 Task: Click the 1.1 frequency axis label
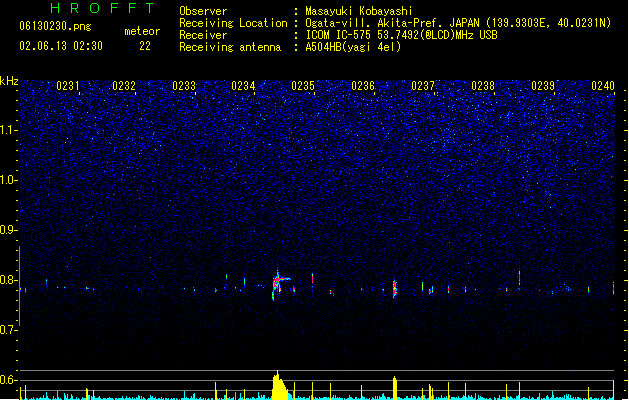9,130
